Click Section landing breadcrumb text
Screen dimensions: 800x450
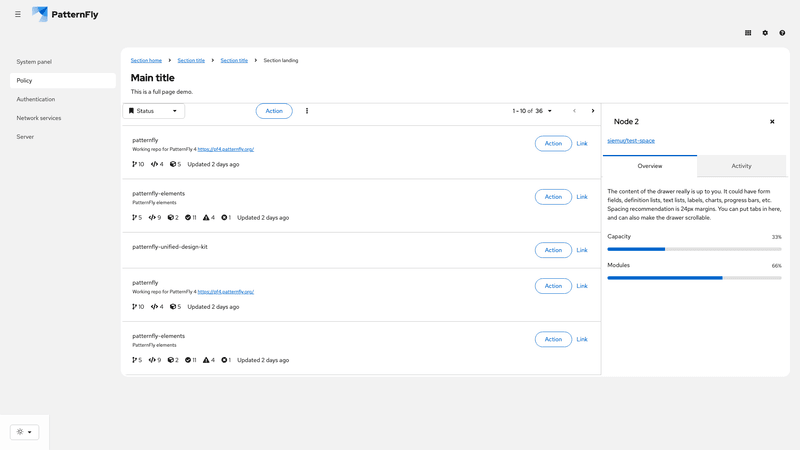(x=281, y=60)
